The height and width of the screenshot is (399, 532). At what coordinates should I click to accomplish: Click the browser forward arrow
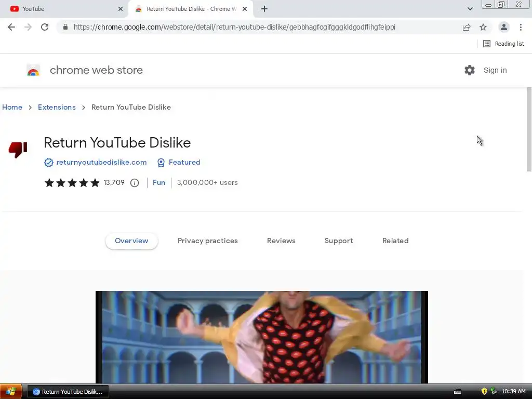coord(28,27)
